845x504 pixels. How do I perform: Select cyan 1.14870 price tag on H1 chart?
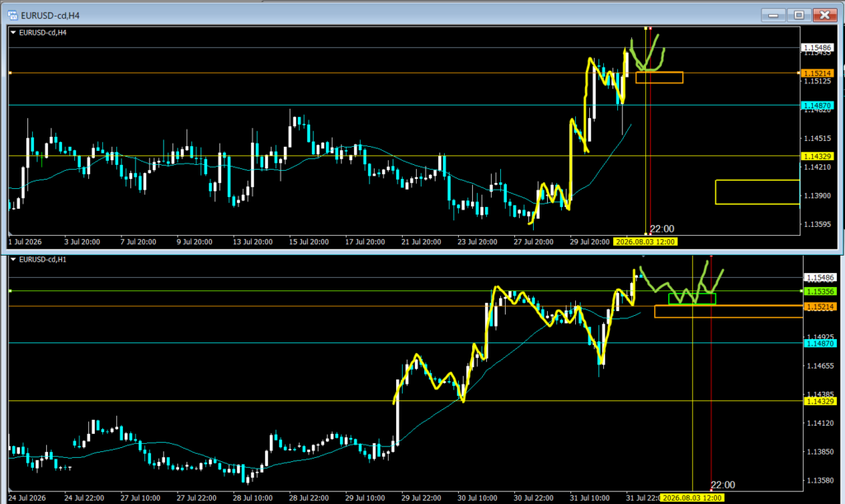[x=819, y=343]
